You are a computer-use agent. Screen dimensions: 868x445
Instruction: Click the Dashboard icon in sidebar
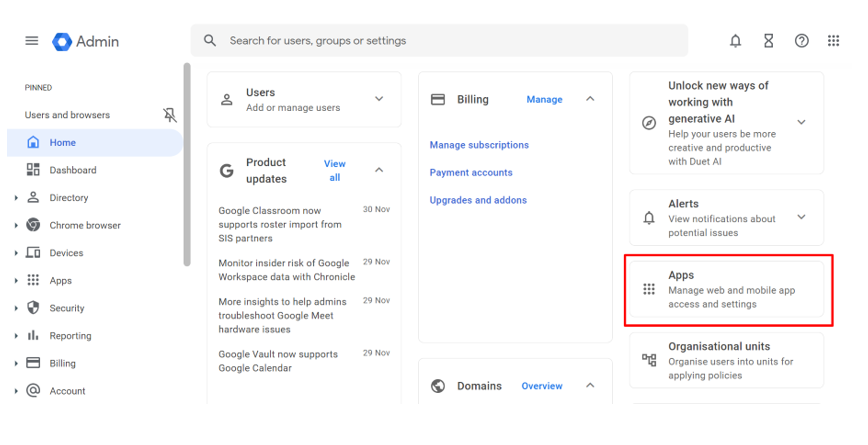coord(33,170)
